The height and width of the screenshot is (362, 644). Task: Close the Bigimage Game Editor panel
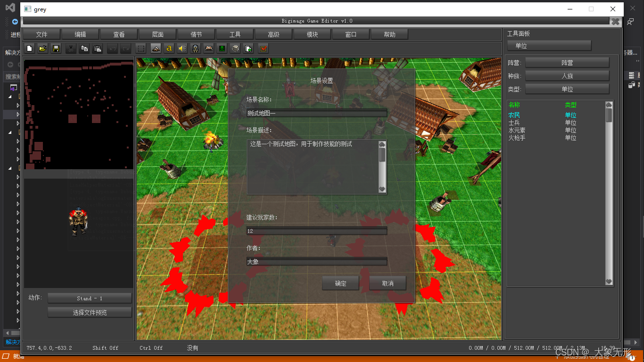[x=615, y=21]
